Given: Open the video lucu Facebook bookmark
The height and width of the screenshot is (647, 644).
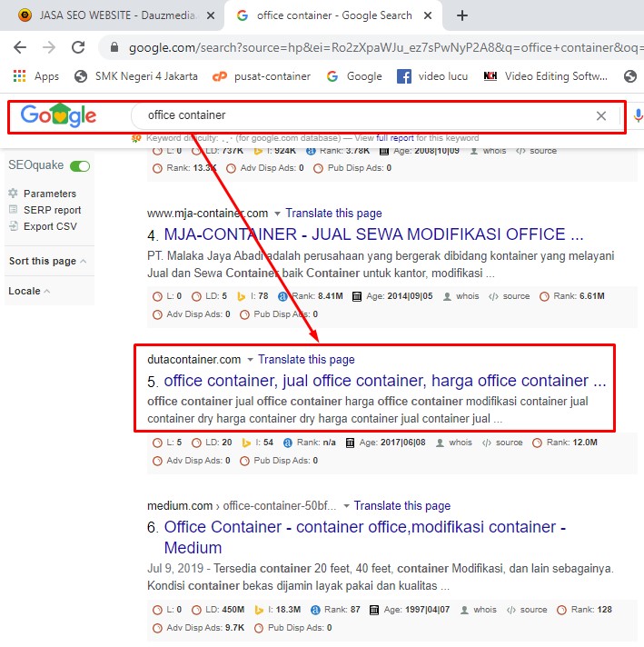Looking at the screenshot, I should click(x=432, y=76).
